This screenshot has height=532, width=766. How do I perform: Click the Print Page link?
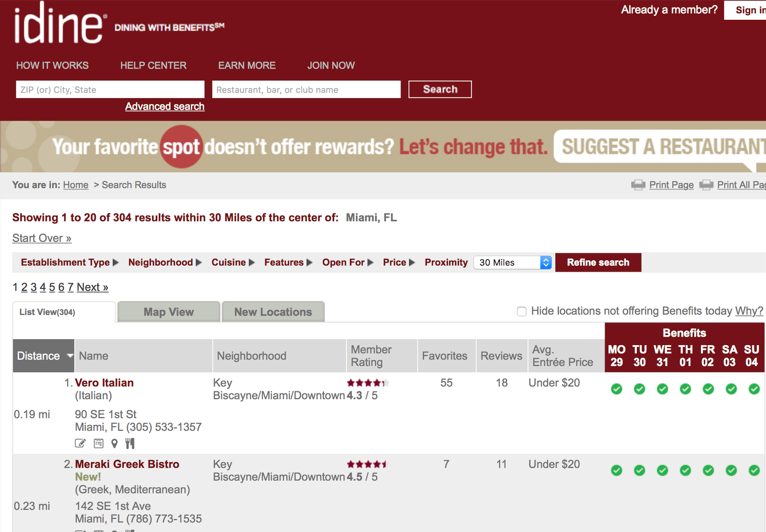pos(671,185)
